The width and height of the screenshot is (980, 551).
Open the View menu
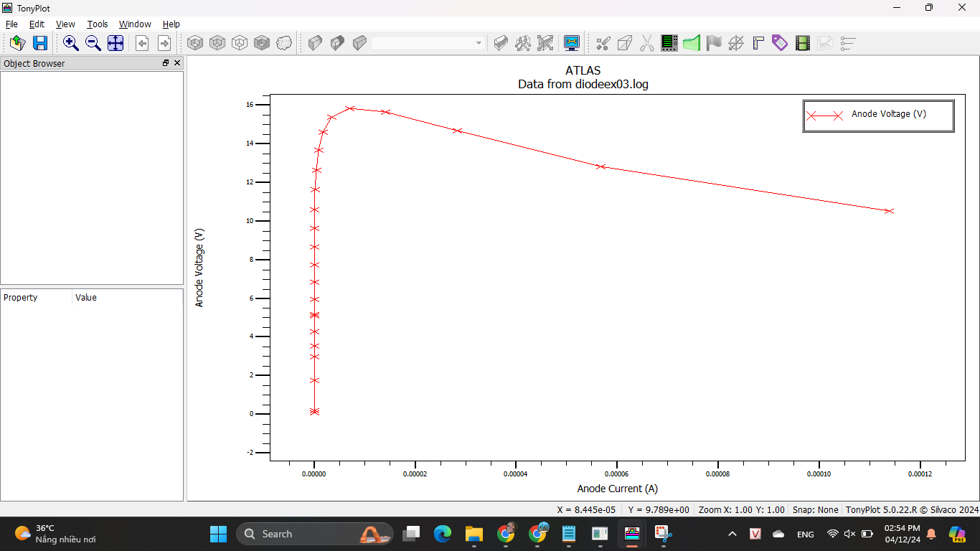click(65, 24)
